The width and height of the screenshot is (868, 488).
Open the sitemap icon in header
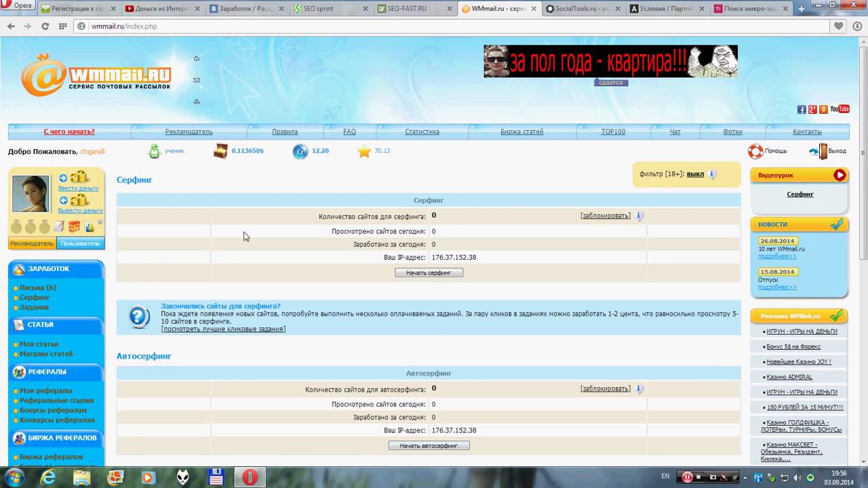coord(197,101)
